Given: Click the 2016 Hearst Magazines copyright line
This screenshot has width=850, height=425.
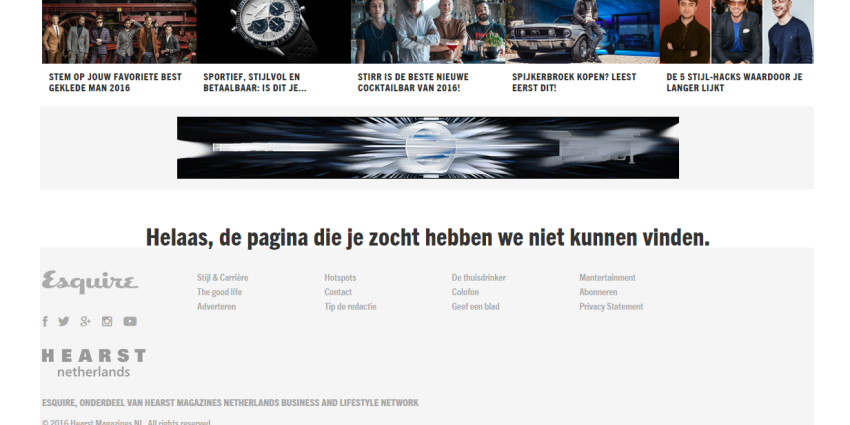Looking at the screenshot, I should click(126, 422).
